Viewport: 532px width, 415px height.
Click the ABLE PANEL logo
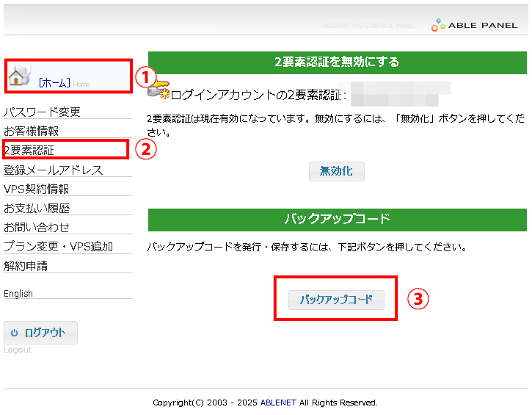[x=474, y=25]
